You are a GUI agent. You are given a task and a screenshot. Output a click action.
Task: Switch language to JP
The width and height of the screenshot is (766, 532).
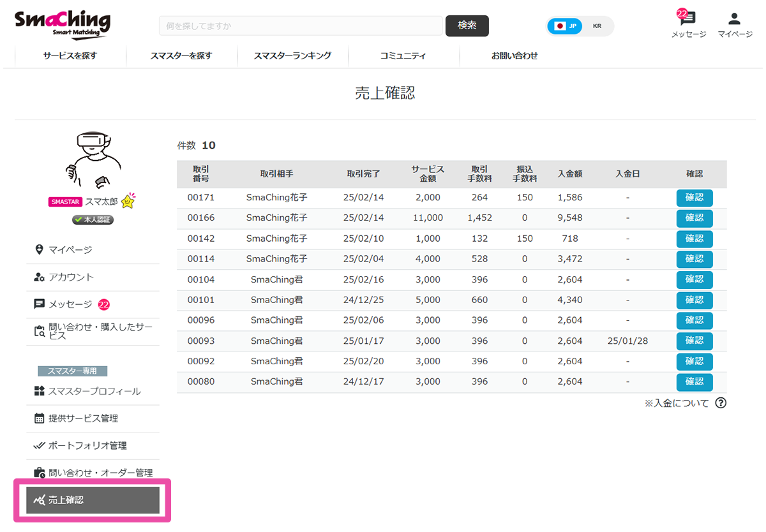point(566,26)
